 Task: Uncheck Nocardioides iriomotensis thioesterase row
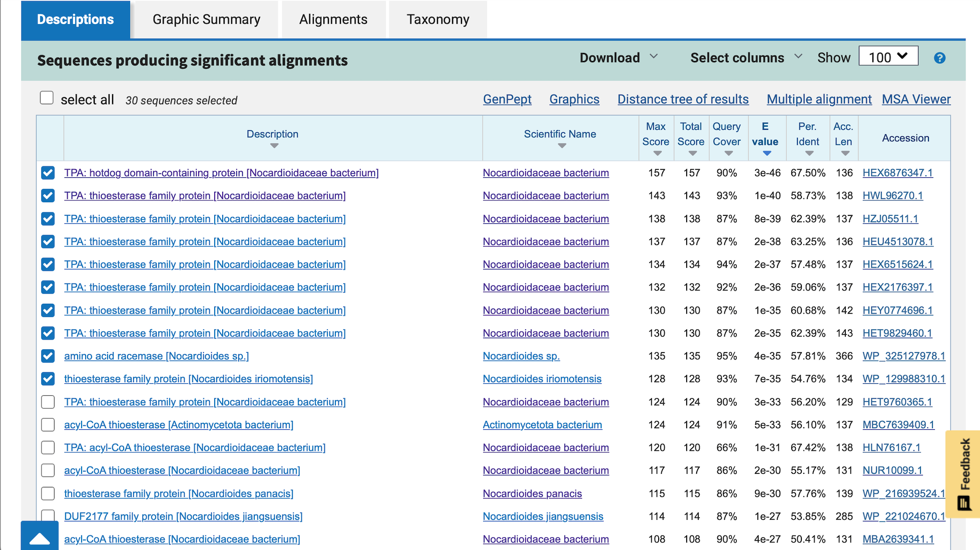pos(48,379)
